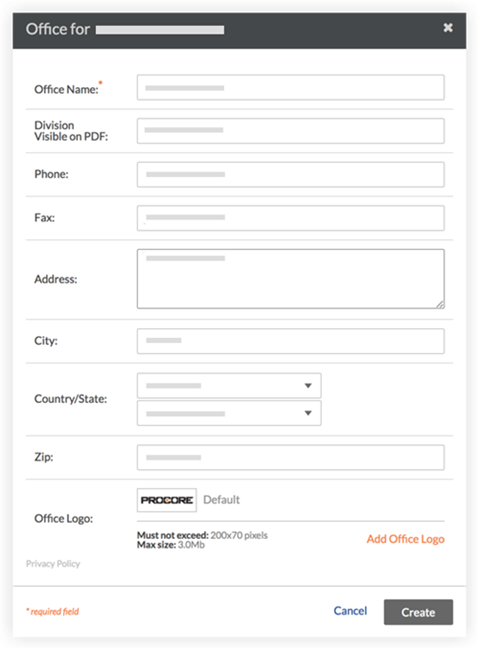Click the Default logo label
The height and width of the screenshot is (650, 479).
click(x=221, y=500)
